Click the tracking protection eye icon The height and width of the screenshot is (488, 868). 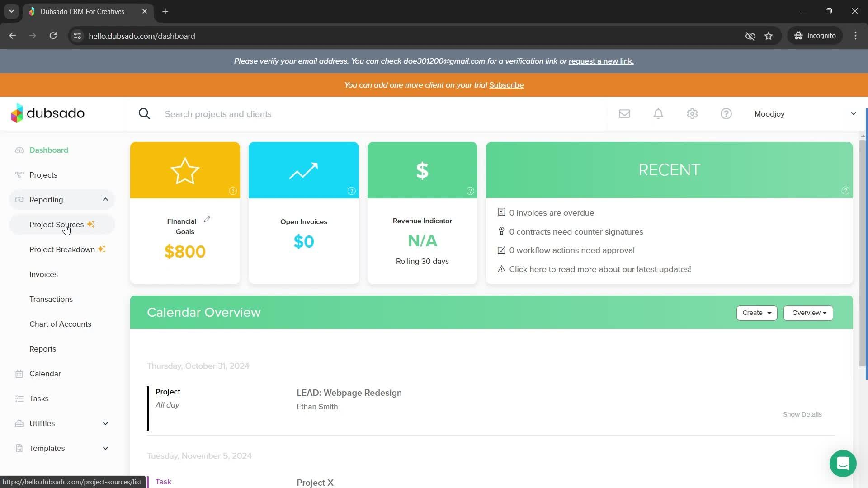pos(750,36)
